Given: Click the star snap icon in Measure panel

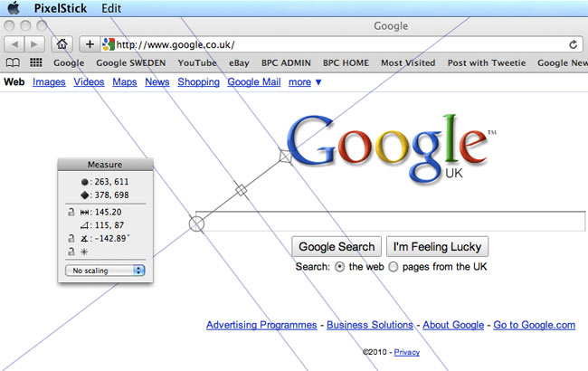Looking at the screenshot, I should point(84,252).
